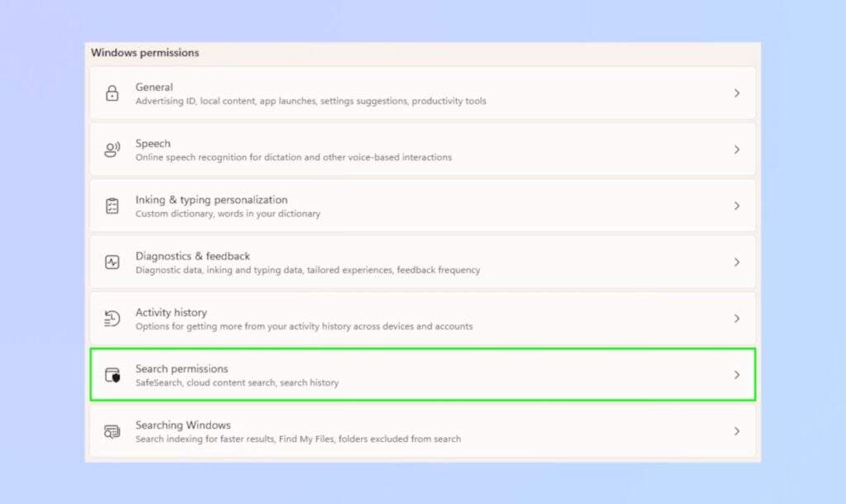Click 'Search indexing for faster results' description

tap(297, 439)
